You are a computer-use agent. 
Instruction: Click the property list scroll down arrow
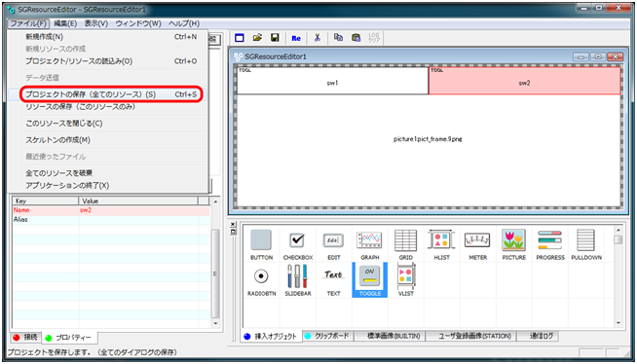215,323
